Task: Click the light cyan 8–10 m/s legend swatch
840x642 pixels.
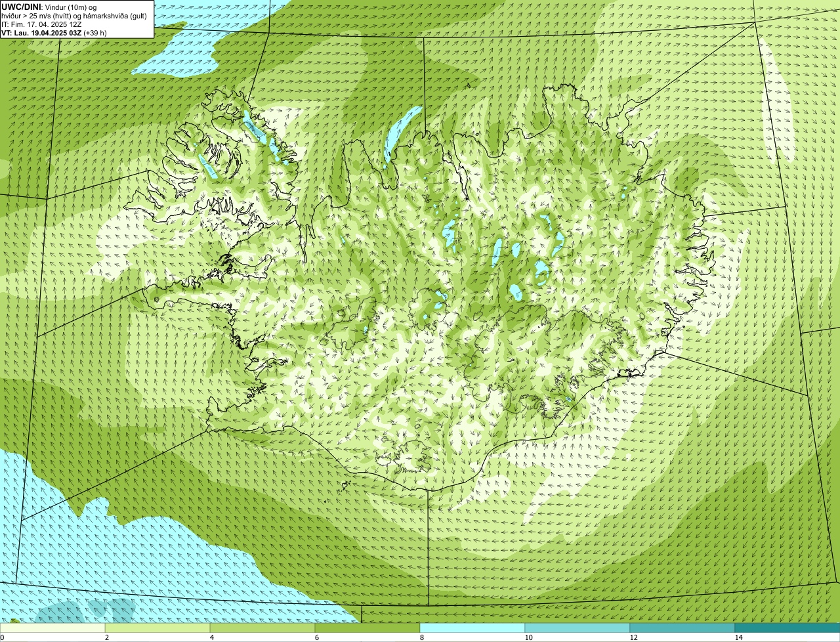Action: coord(472,628)
